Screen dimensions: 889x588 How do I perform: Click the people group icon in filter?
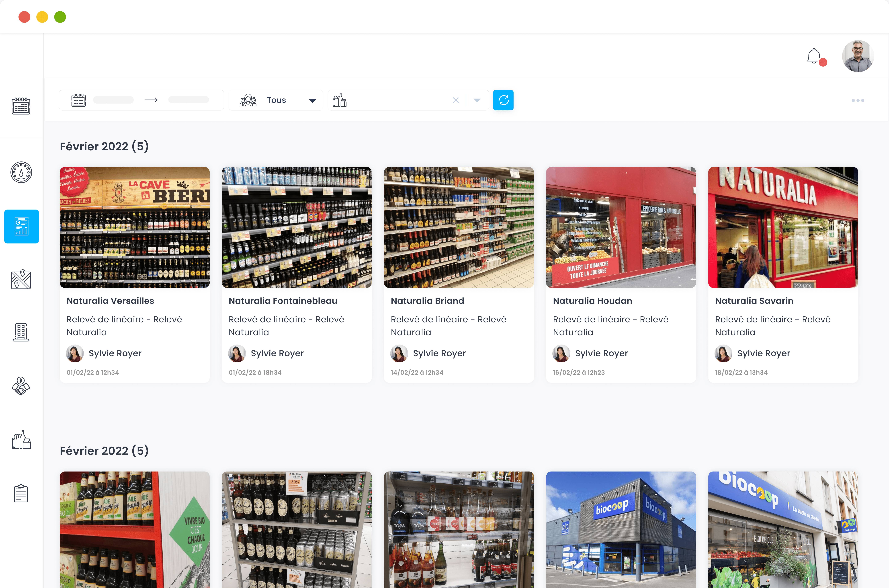point(248,100)
